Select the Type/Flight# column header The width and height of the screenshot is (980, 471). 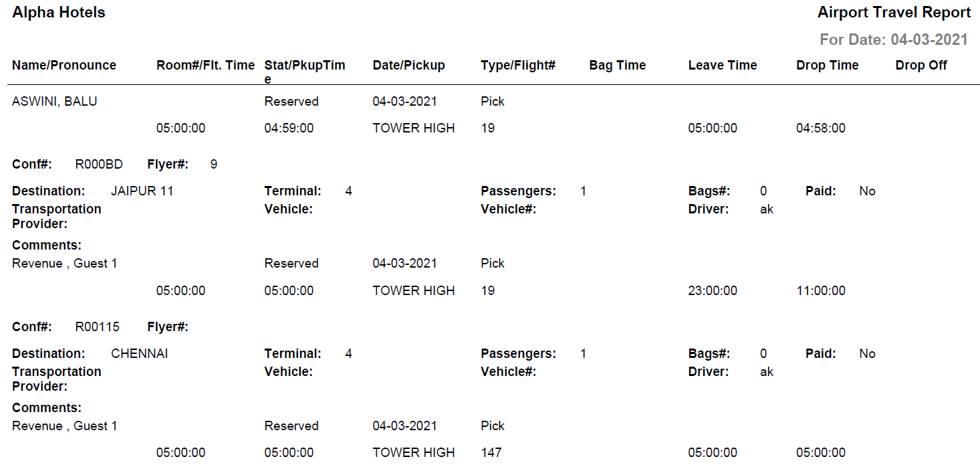coord(518,66)
